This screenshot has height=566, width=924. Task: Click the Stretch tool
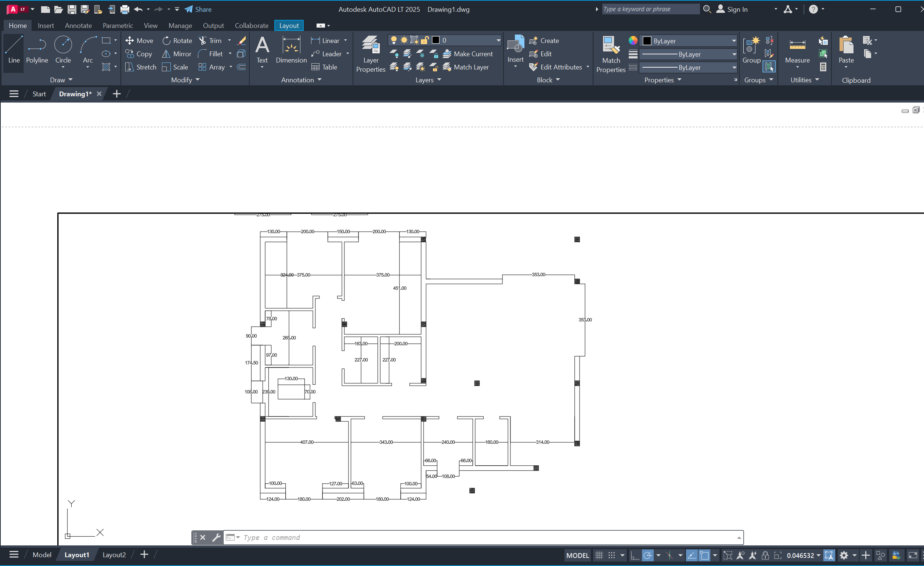tap(141, 67)
